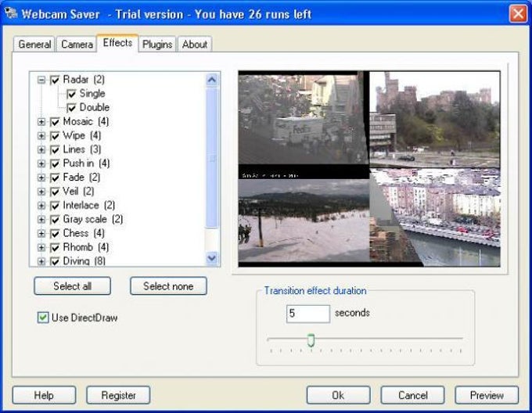Confirm settings with Ok

(338, 395)
